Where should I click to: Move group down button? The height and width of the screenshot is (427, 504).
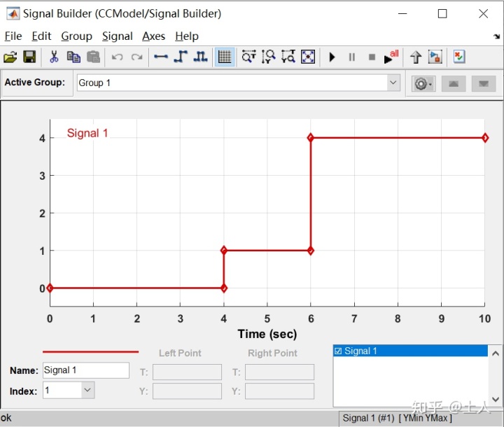pyautogui.click(x=484, y=84)
